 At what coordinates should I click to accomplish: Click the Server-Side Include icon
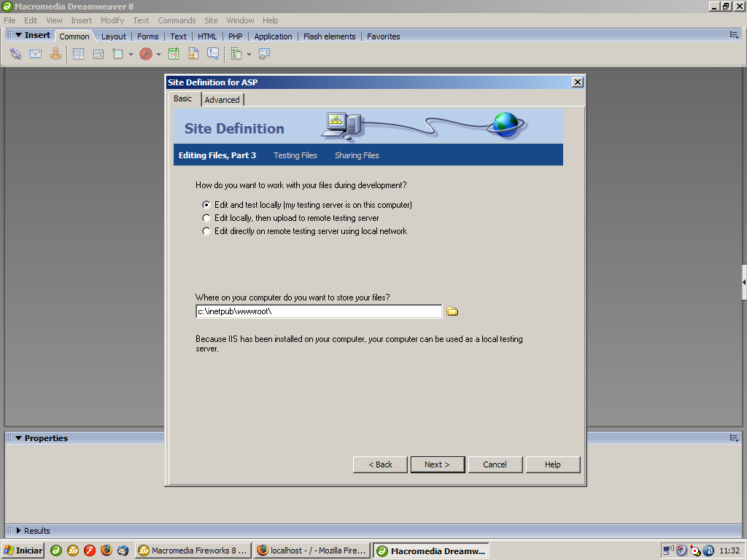coord(193,54)
